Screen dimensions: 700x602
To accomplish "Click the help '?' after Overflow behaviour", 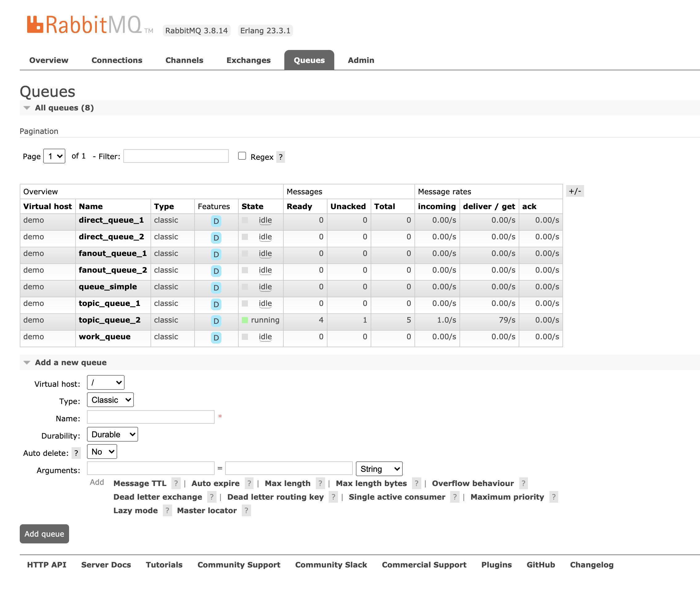I will click(523, 484).
